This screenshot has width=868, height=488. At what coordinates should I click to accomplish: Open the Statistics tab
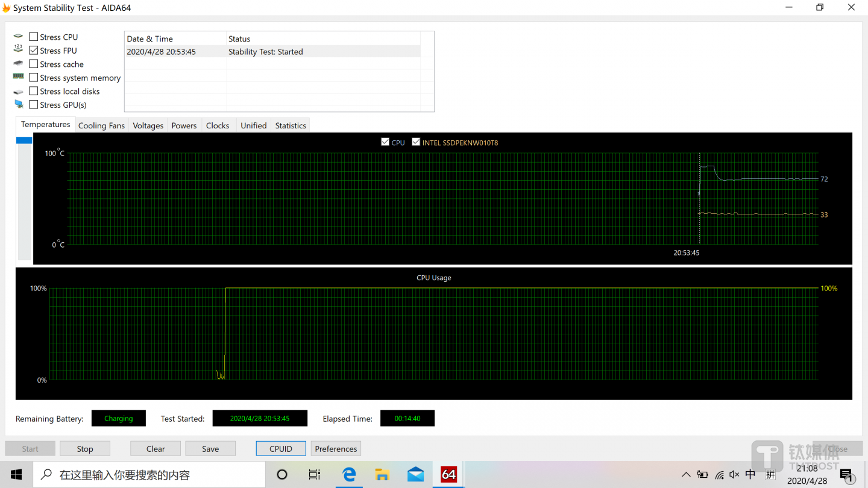point(291,125)
